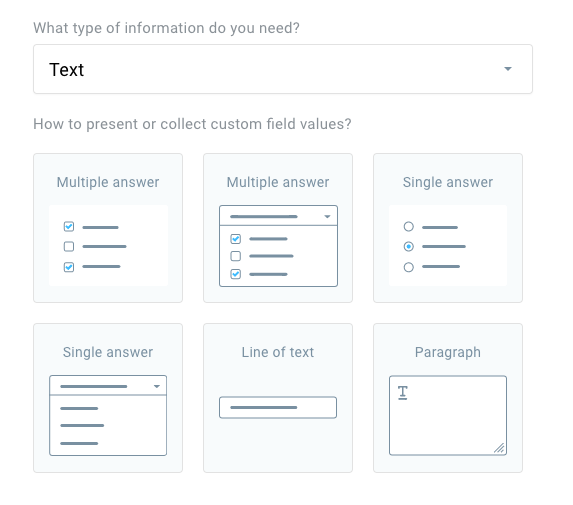Choose the Single answer dropdown card
The image size is (573, 505).
108,398
